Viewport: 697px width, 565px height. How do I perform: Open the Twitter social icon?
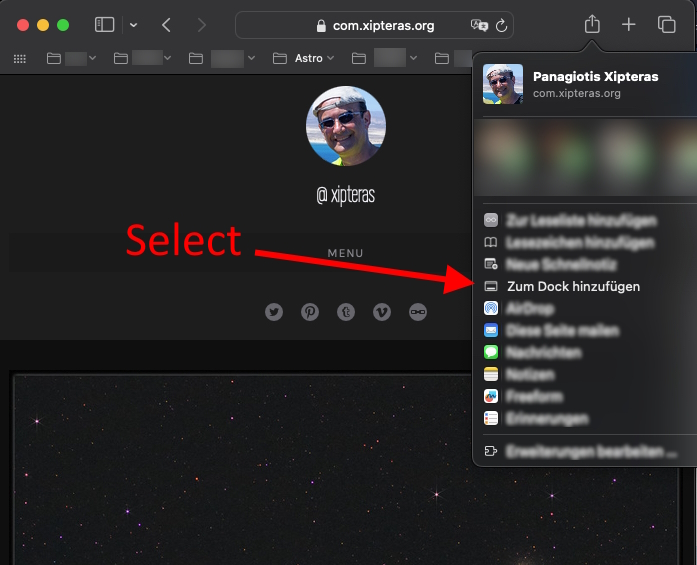(274, 312)
